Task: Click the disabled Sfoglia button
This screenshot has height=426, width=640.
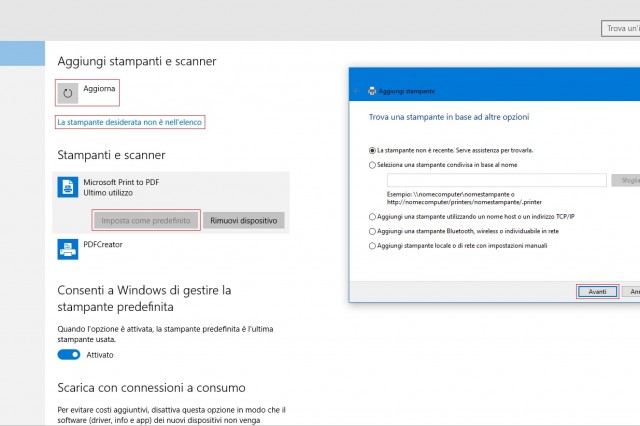Action: point(626,180)
